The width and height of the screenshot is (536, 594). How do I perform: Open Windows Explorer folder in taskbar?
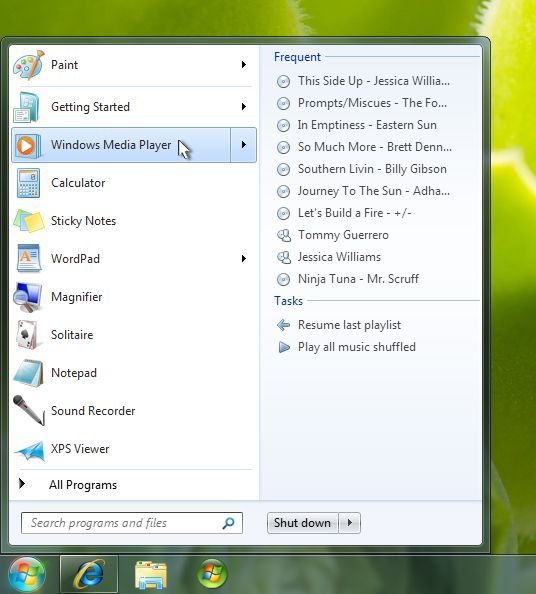(x=151, y=574)
